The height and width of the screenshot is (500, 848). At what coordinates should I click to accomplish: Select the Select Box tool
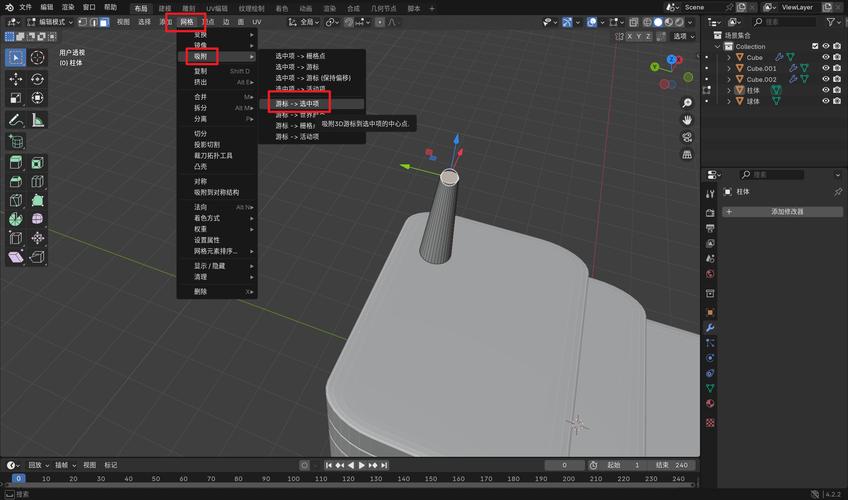coord(16,57)
